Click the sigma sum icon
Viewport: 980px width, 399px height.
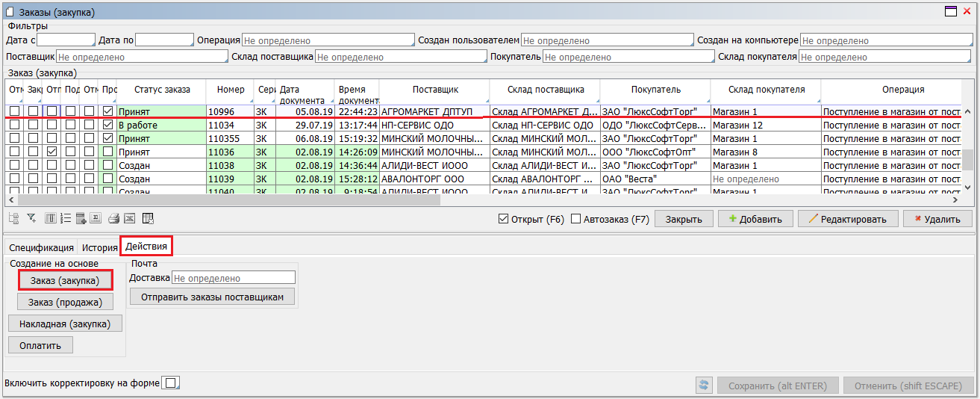point(96,218)
